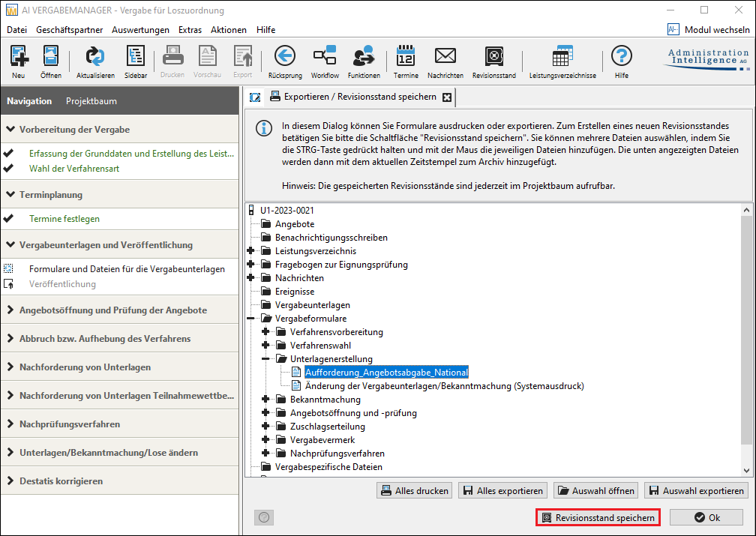Open the Termine festlegen navigation link

click(x=64, y=218)
